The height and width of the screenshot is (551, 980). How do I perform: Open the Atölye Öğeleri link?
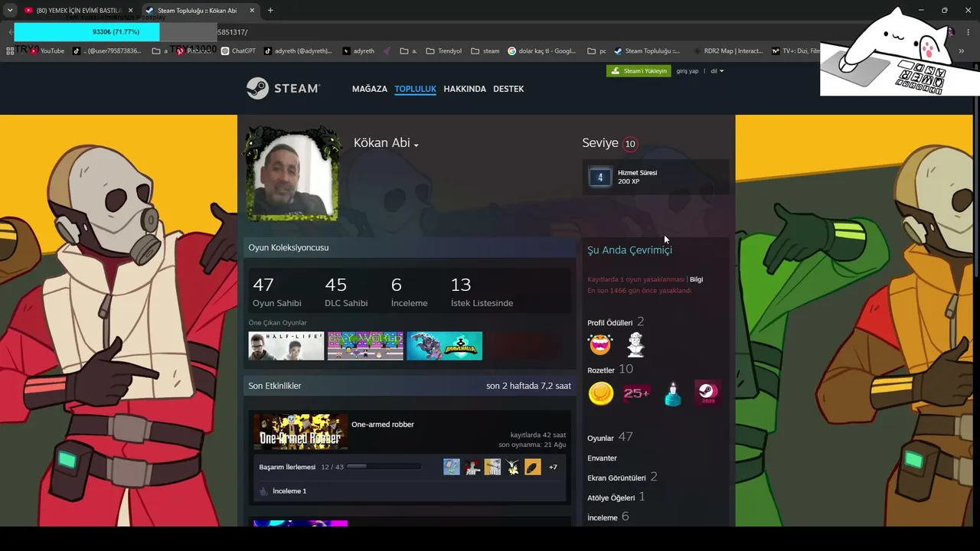pos(611,498)
